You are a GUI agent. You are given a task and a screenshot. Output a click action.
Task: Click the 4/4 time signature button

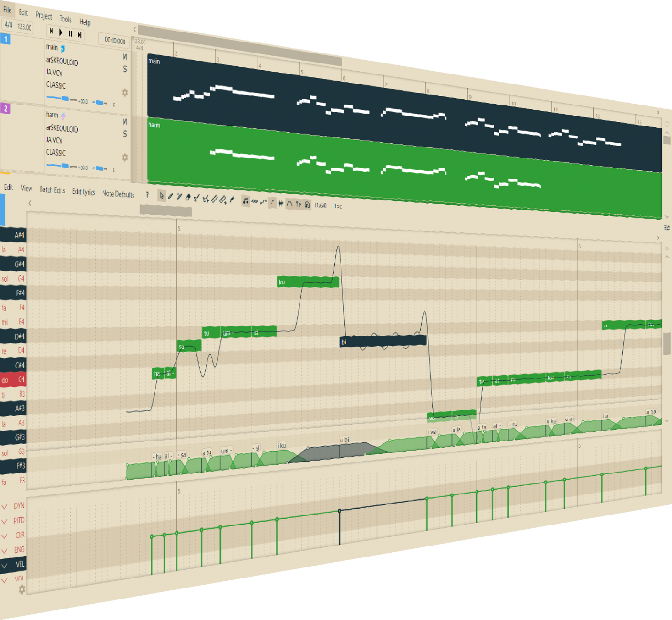click(8, 24)
